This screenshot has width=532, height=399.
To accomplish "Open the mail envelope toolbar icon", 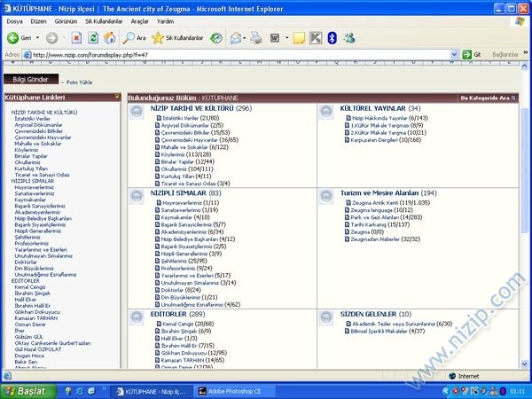I will pos(236,38).
